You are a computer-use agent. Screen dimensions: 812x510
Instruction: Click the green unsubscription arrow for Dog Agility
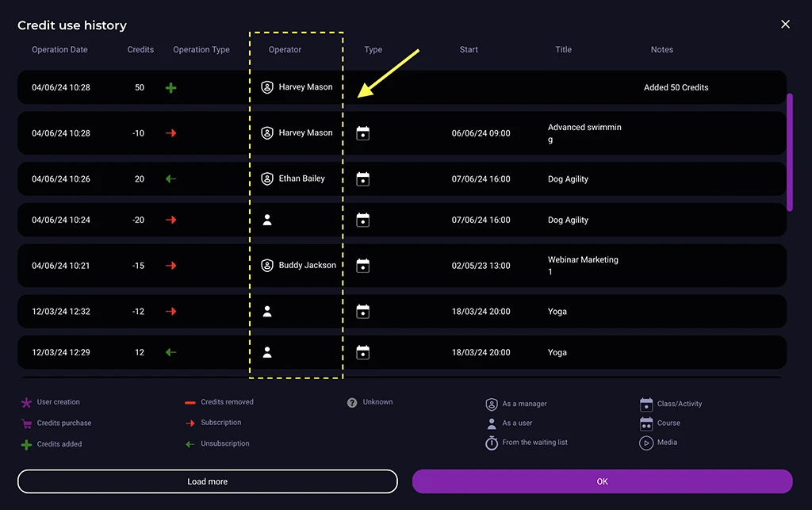click(170, 179)
